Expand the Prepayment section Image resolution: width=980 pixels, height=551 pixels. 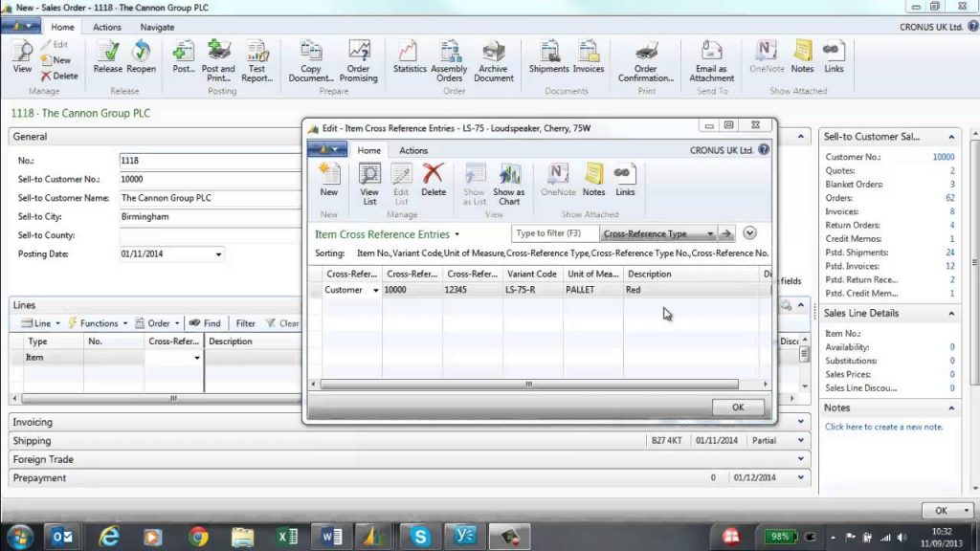click(x=801, y=478)
